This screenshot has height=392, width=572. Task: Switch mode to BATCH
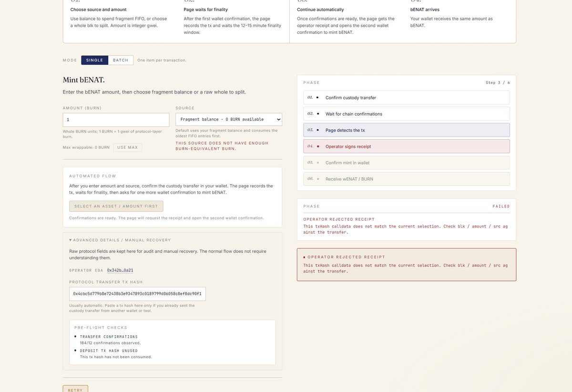121,60
